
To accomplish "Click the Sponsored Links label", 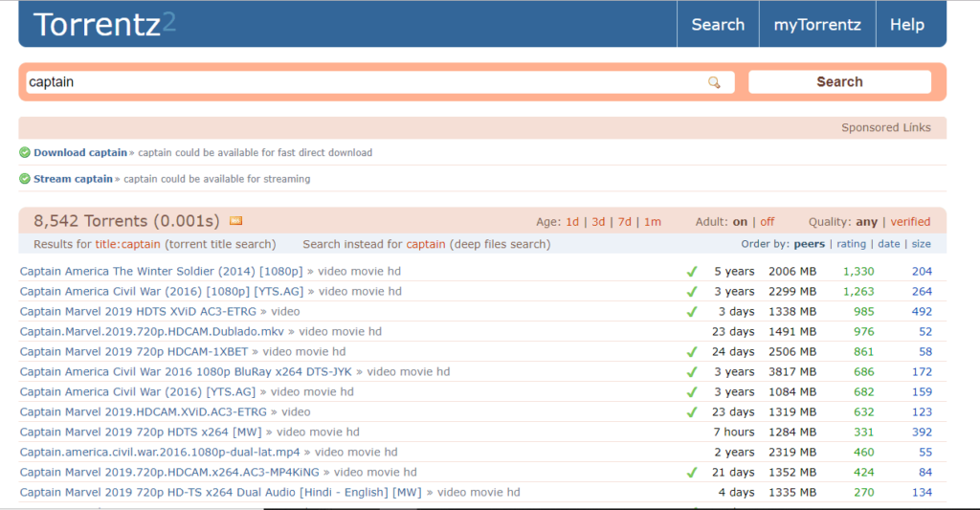I will [885, 127].
